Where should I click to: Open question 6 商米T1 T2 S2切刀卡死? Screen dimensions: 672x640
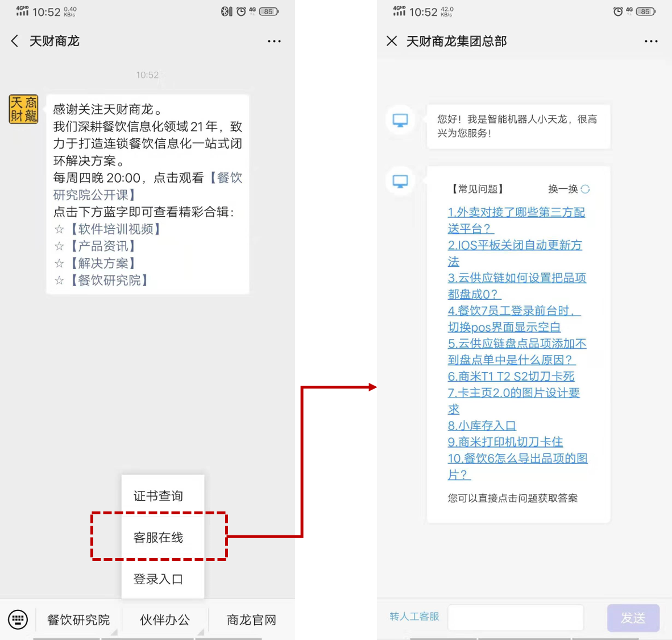coord(511,377)
